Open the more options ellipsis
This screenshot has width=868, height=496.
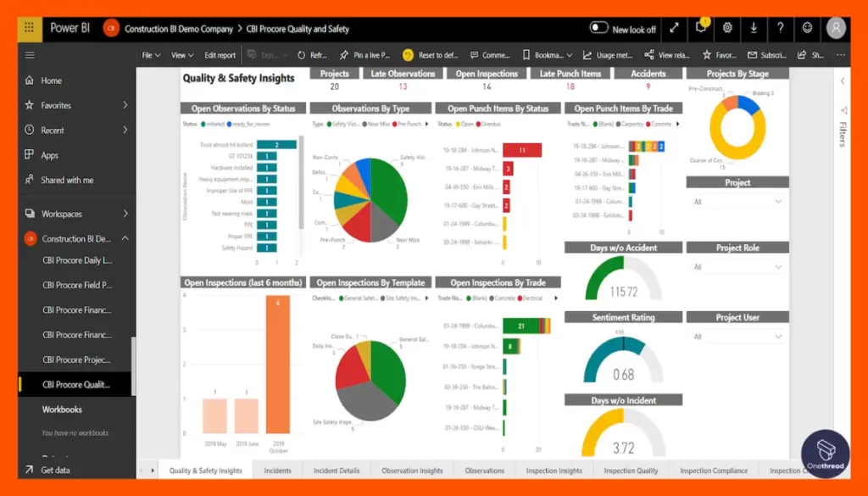point(841,55)
